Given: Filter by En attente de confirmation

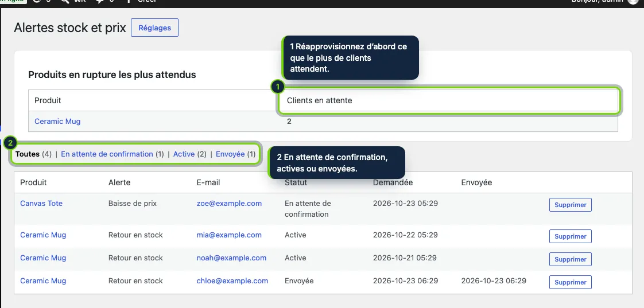Looking at the screenshot, I should [x=107, y=154].
